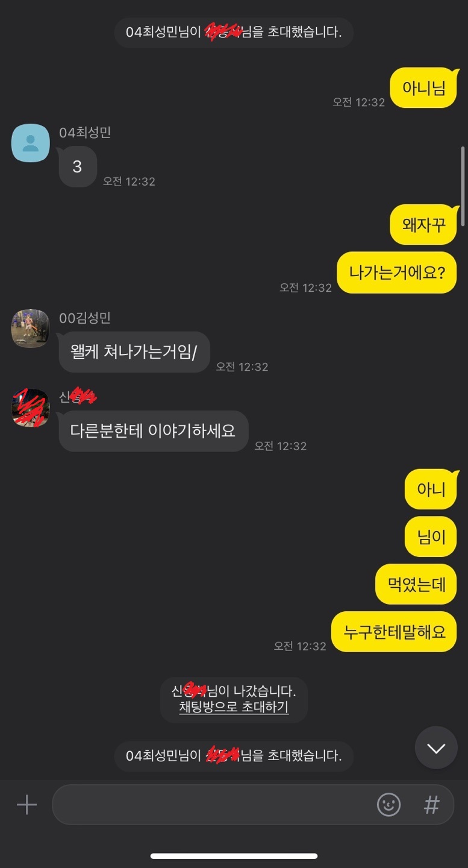Open the plus attachment menu
This screenshot has height=868, width=468.
pyautogui.click(x=27, y=805)
